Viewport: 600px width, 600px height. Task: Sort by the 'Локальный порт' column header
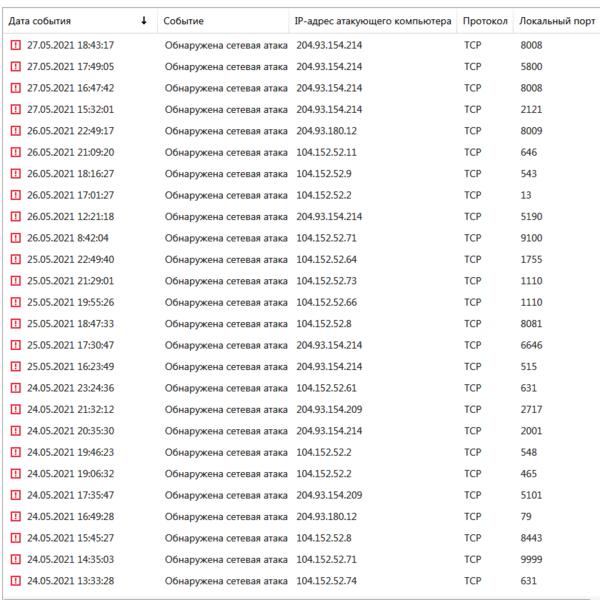coord(557,21)
